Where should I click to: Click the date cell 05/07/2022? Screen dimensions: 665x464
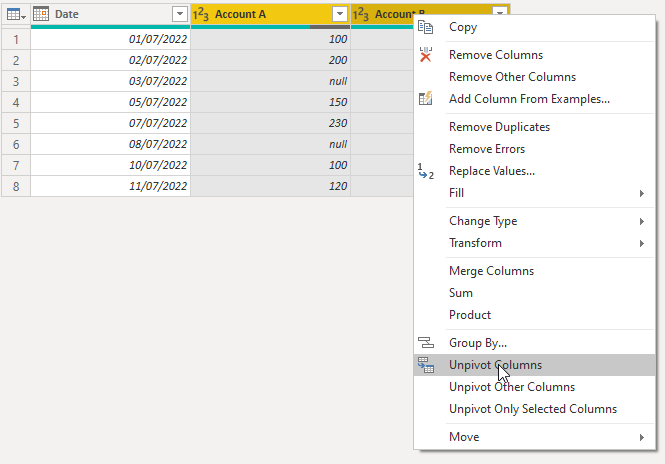[x=110, y=102]
